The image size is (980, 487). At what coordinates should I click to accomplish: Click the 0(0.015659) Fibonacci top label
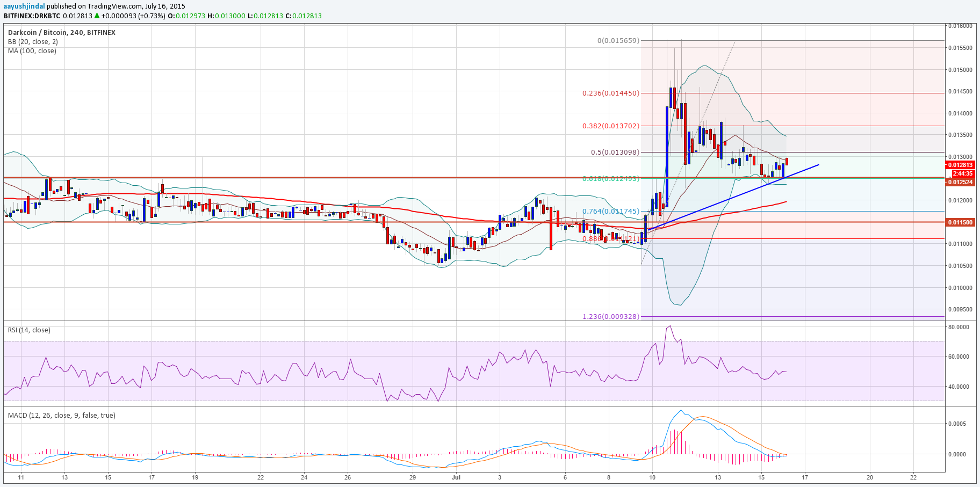point(618,40)
